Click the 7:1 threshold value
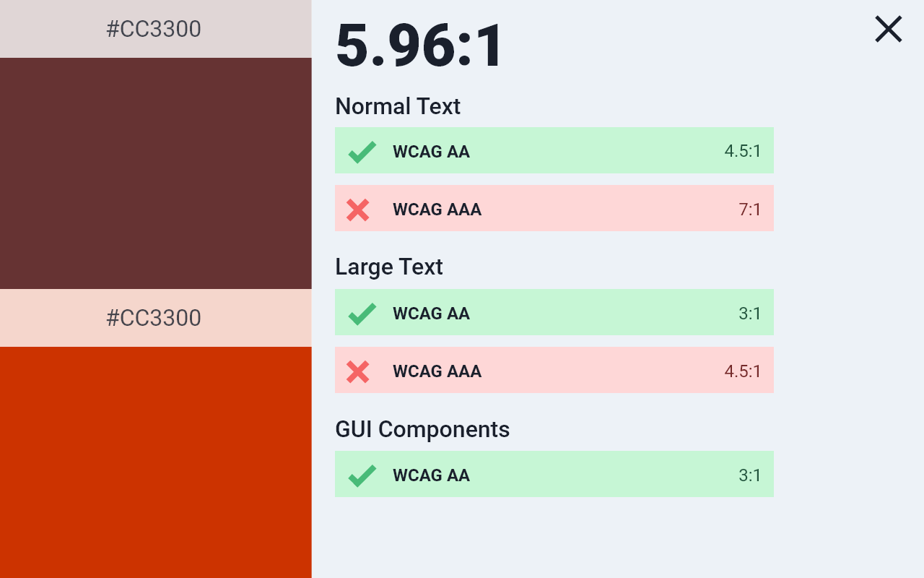The image size is (924, 578). (x=749, y=210)
